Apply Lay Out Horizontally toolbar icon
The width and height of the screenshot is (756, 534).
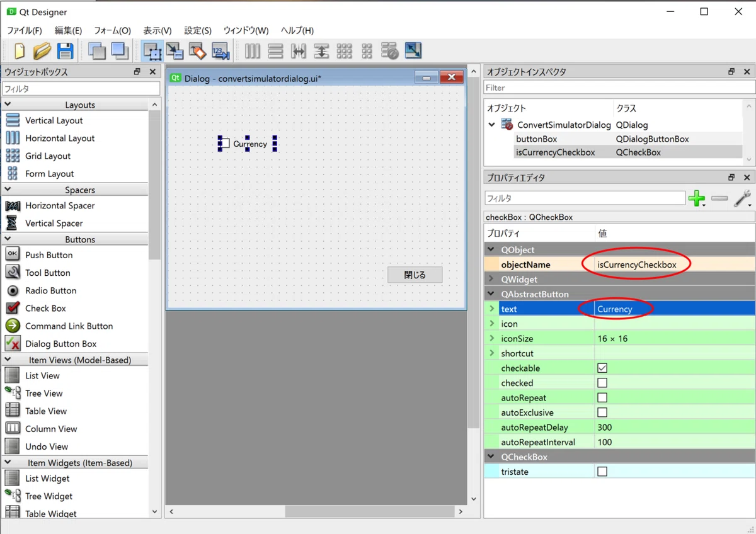tap(253, 51)
